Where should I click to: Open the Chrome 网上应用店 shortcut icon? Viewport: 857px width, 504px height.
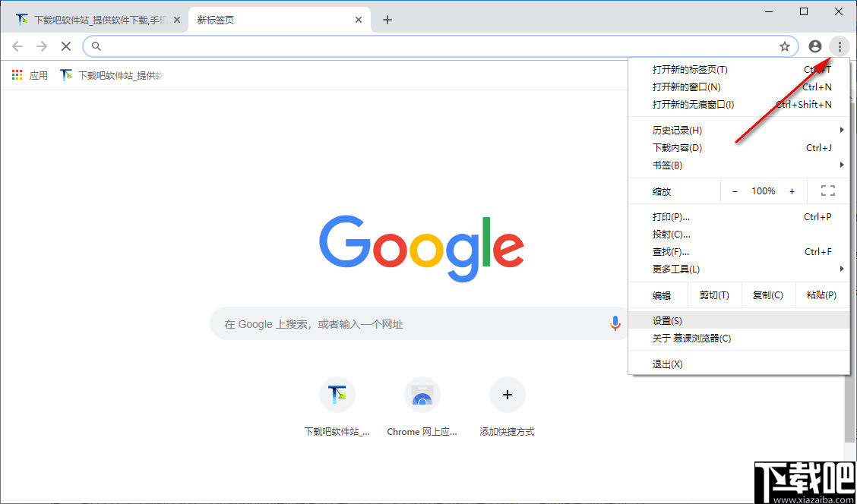(422, 395)
